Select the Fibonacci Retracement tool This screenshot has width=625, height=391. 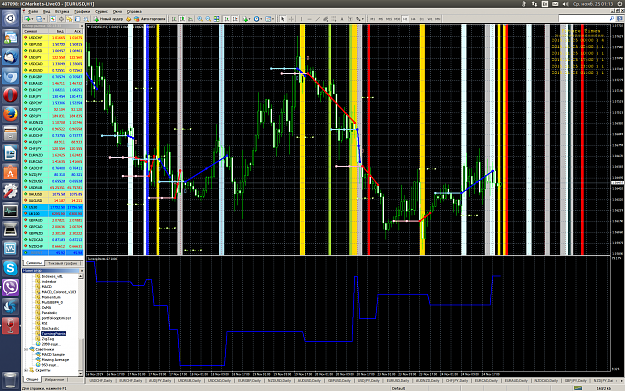[334, 19]
